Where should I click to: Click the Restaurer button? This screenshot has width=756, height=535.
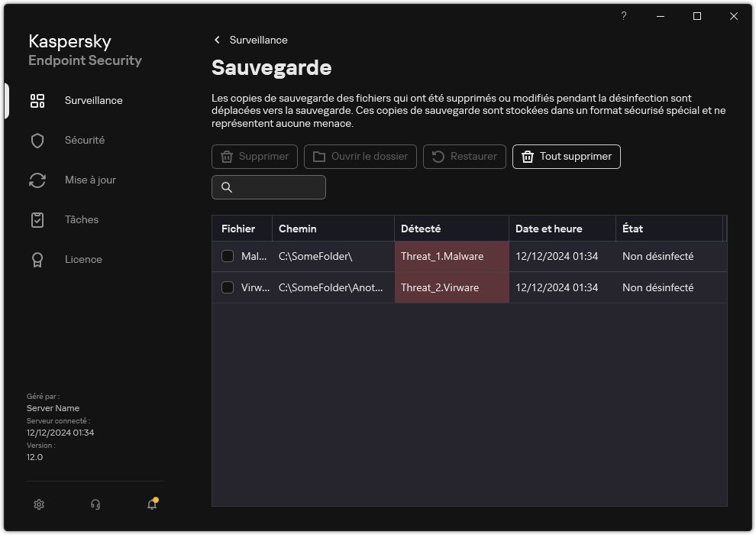point(464,157)
